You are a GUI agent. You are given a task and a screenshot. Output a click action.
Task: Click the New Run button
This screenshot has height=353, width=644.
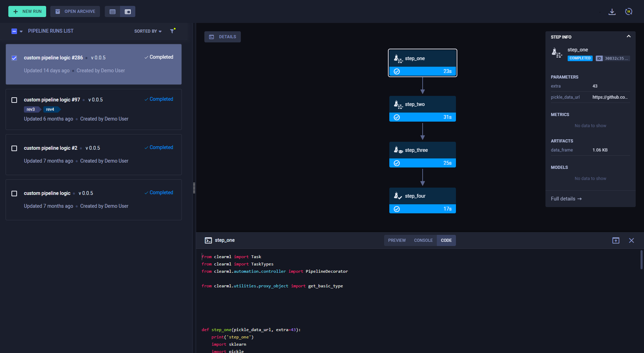coord(27,11)
